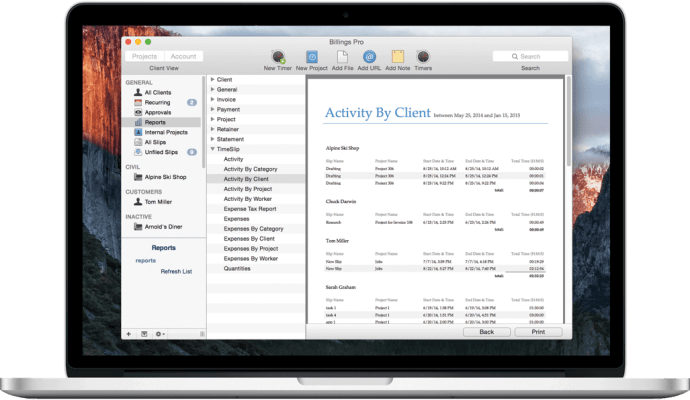Screen dimensions: 690x400
Task: Click the reports link in sidebar
Action: click(x=146, y=261)
